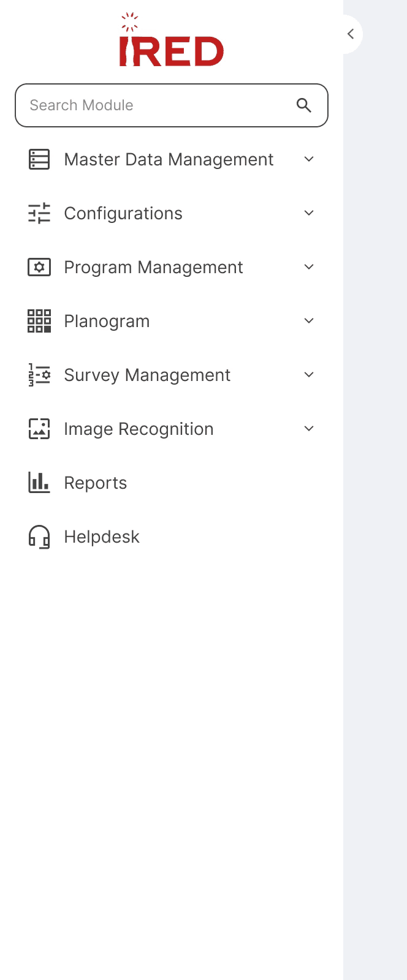Click the Master Data Management list icon

click(39, 159)
